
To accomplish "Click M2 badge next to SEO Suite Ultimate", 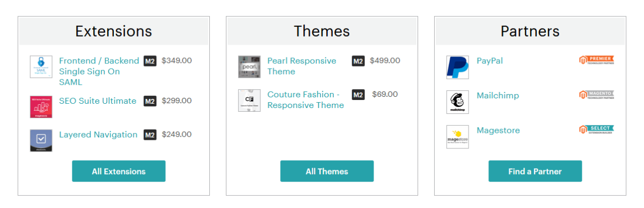I will click(x=150, y=101).
